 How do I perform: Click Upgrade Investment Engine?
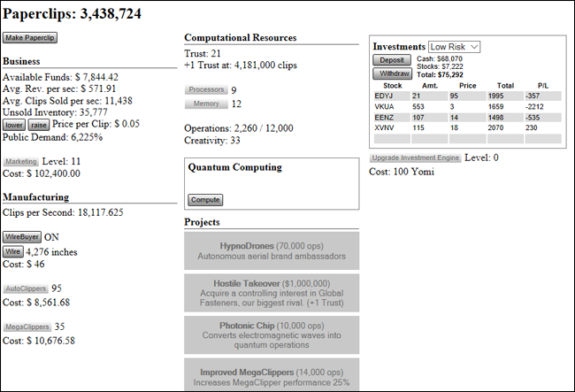pos(416,158)
